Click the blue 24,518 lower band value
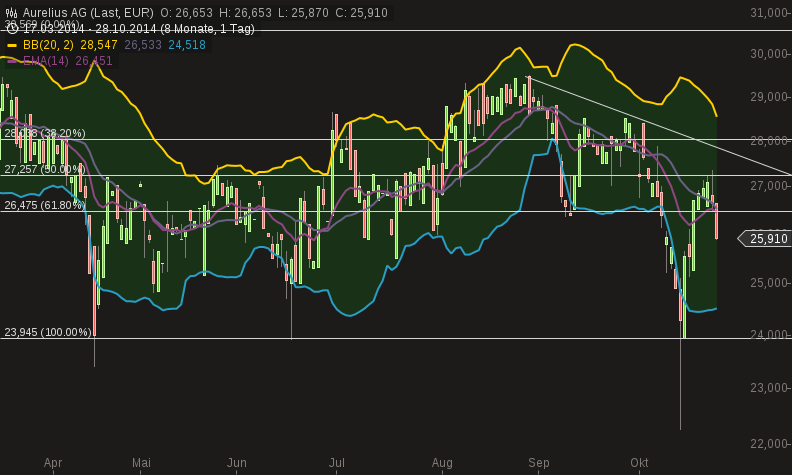 click(187, 46)
